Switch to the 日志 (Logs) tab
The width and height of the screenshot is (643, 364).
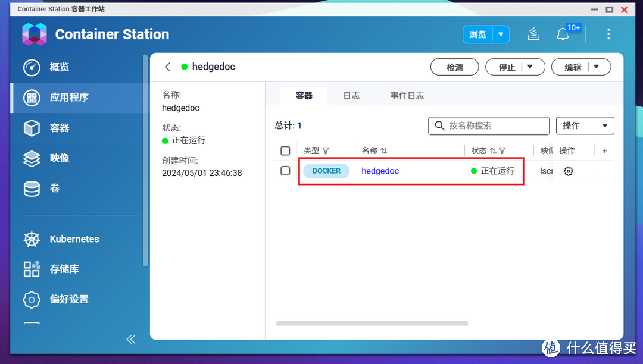[x=351, y=95]
